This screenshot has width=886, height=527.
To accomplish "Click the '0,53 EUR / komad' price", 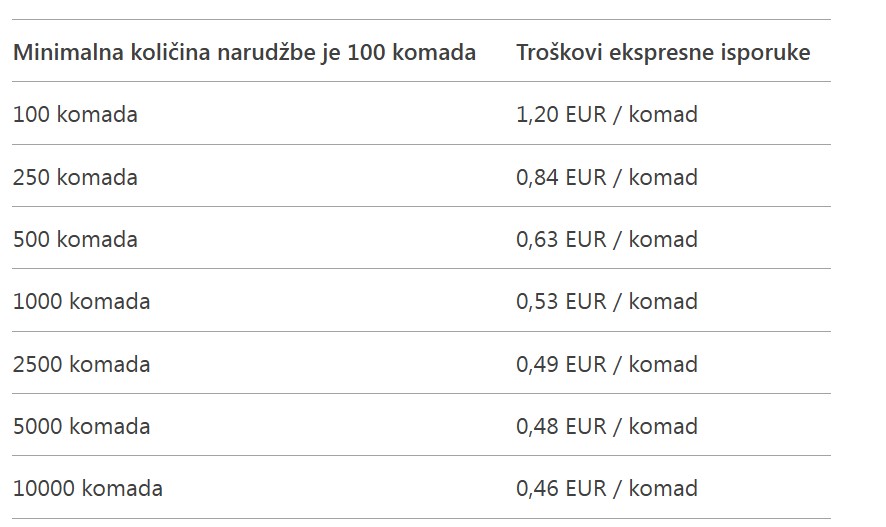I will (x=606, y=301).
